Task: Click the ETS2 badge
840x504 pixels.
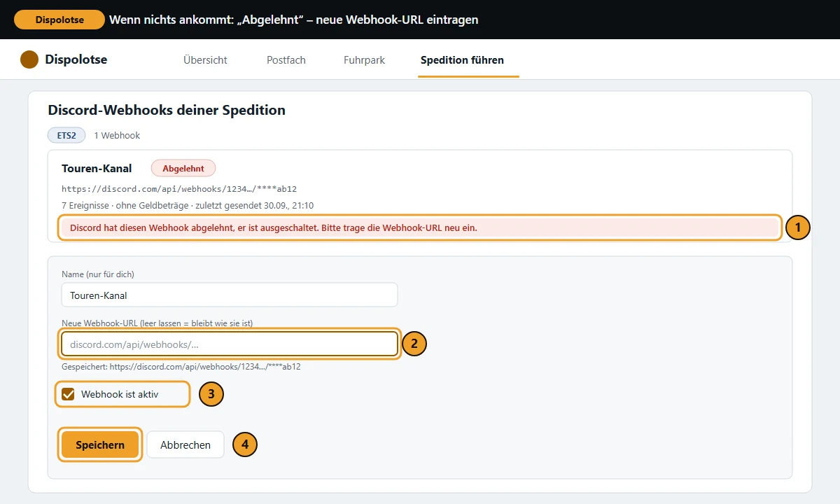Action: click(66, 135)
